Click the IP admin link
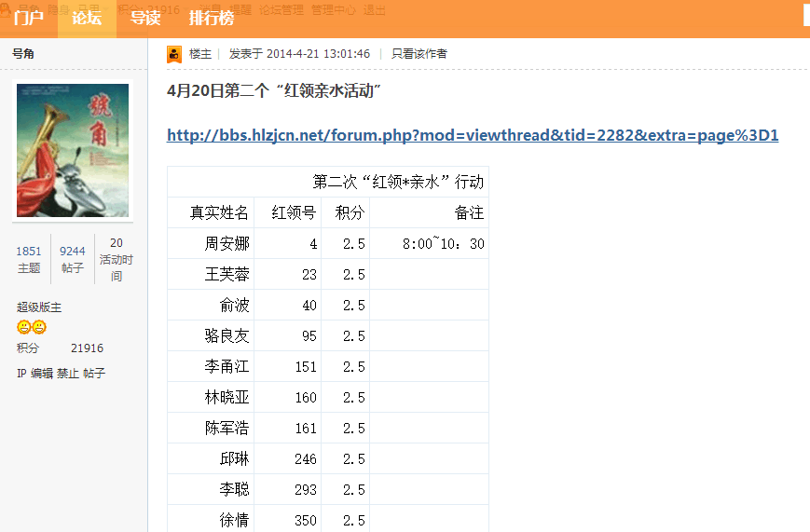Image resolution: width=810 pixels, height=532 pixels. (x=21, y=374)
